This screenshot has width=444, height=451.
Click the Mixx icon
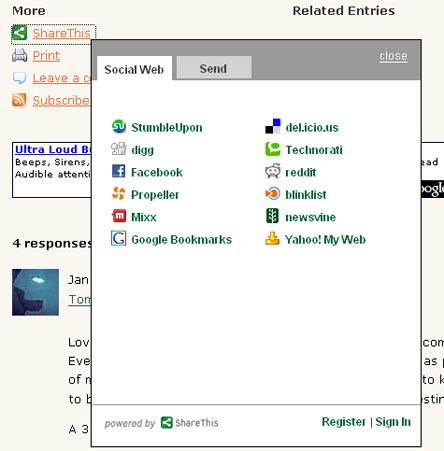coord(118,216)
